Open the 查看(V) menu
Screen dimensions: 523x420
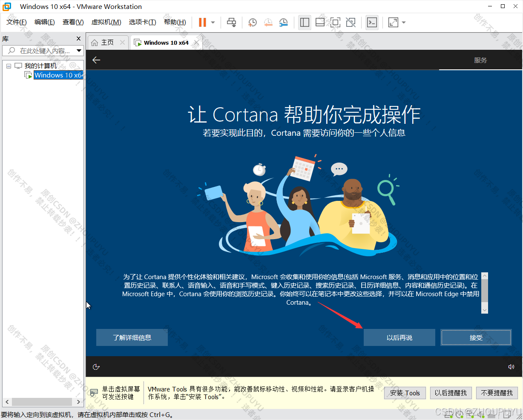73,22
